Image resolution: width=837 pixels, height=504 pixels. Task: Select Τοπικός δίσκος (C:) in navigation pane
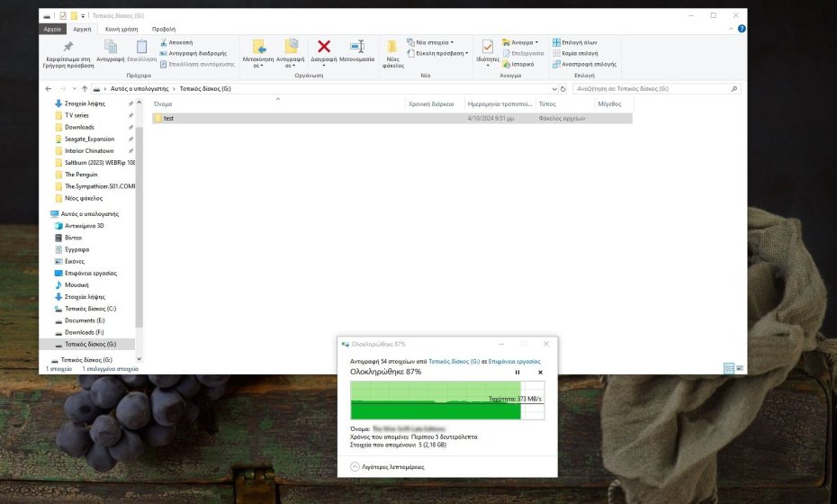pos(90,309)
